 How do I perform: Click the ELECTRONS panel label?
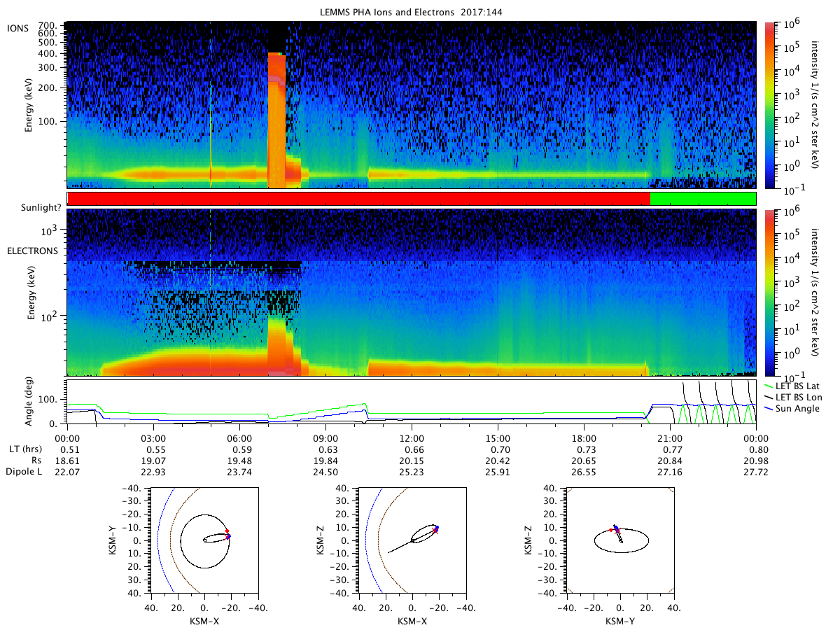[32, 251]
